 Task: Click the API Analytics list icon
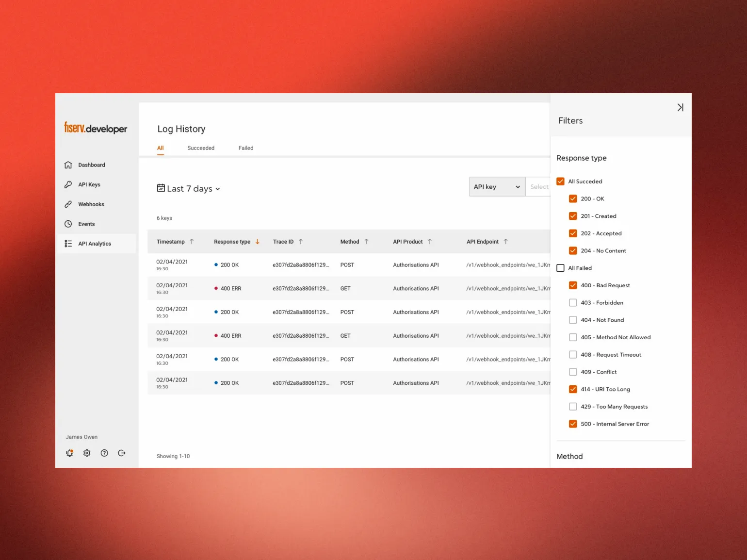pos(68,244)
